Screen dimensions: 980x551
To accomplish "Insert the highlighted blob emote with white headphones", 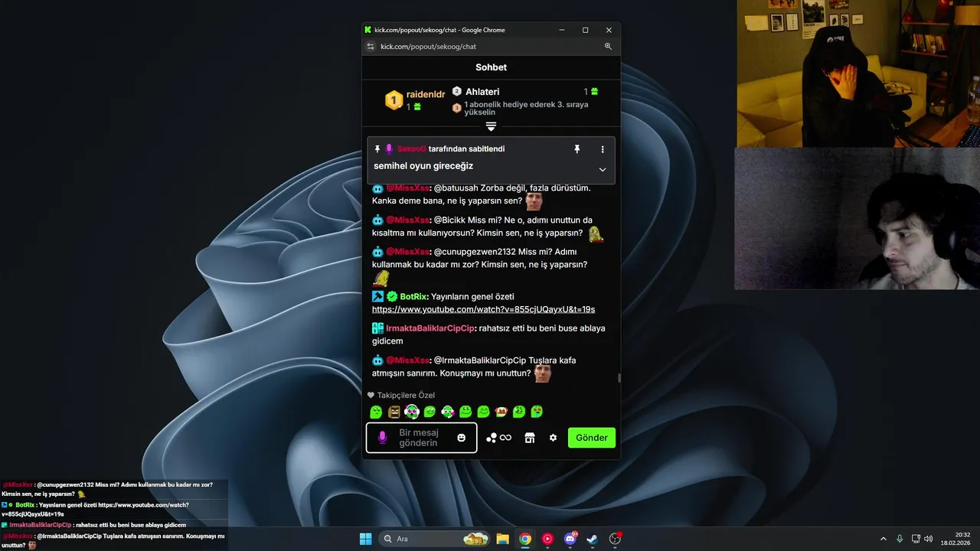I will pos(412,412).
